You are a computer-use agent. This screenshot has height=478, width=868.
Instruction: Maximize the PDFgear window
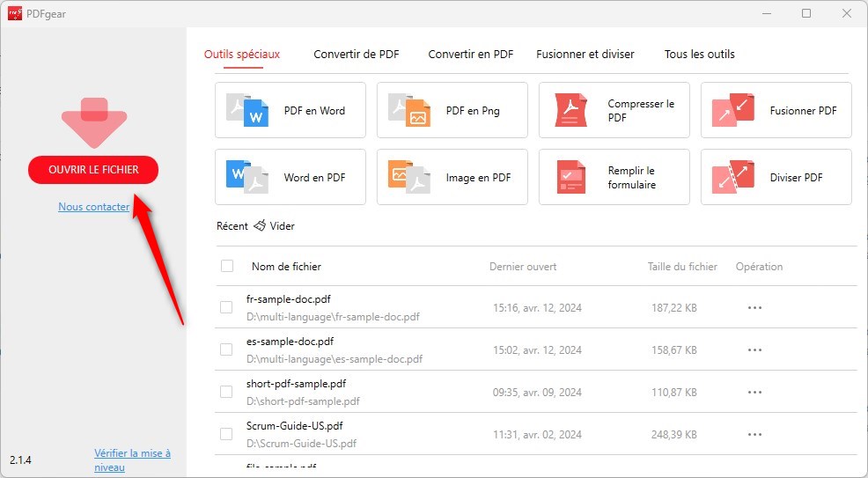tap(806, 13)
